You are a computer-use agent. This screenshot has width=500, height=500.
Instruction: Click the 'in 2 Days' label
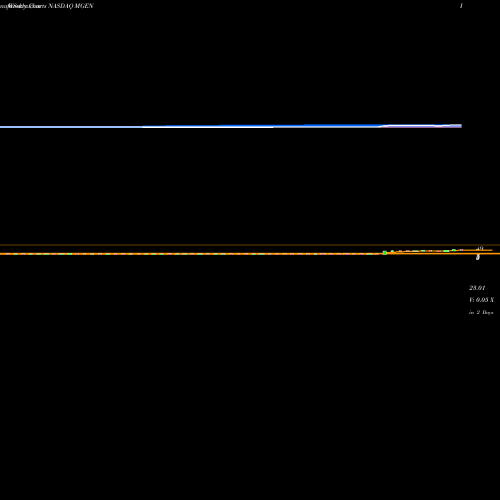[x=481, y=312]
